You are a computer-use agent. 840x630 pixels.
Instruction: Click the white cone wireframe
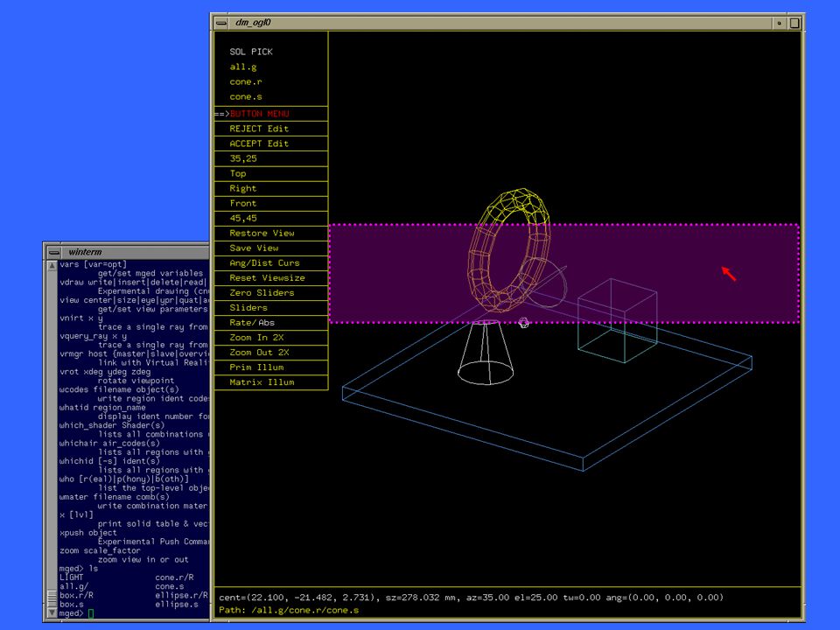tap(486, 353)
